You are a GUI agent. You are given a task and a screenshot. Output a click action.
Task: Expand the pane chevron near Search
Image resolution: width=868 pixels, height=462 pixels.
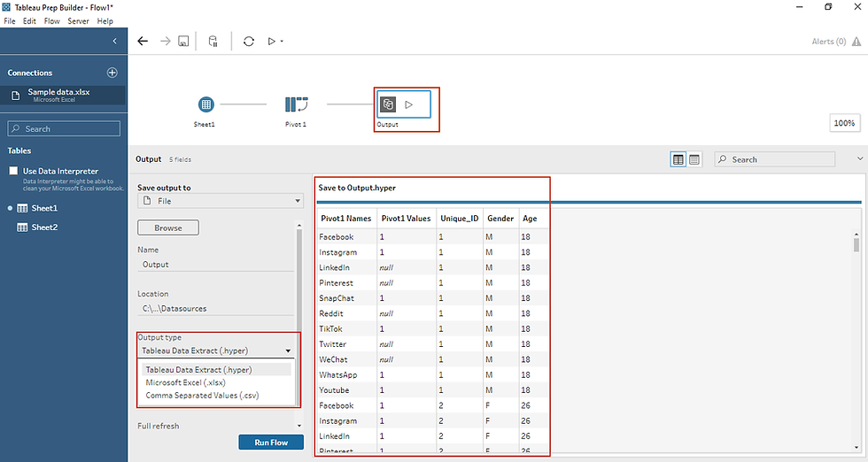point(860,158)
